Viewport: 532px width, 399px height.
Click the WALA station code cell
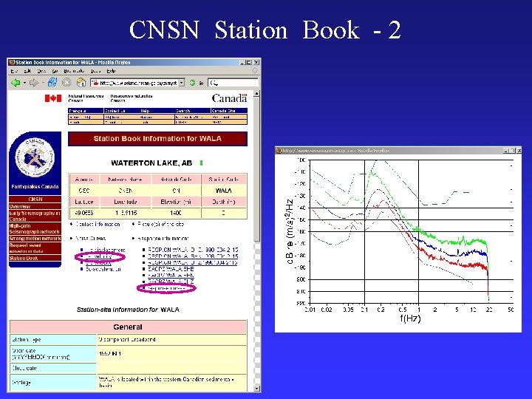224,191
